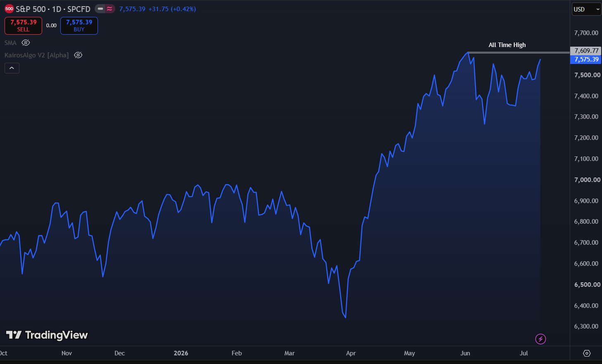Image resolution: width=602 pixels, height=364 pixels.
Task: Click the 1D interval label
Action: 57,9
